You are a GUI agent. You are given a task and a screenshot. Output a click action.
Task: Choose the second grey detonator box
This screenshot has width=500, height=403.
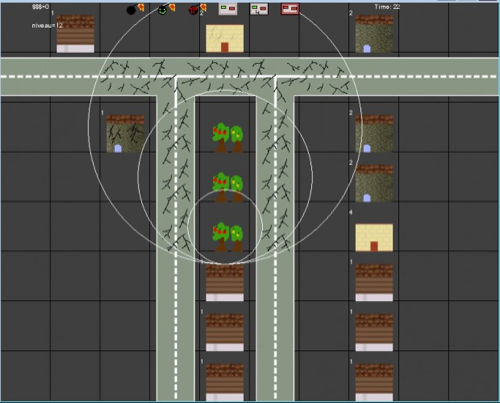coord(259,9)
